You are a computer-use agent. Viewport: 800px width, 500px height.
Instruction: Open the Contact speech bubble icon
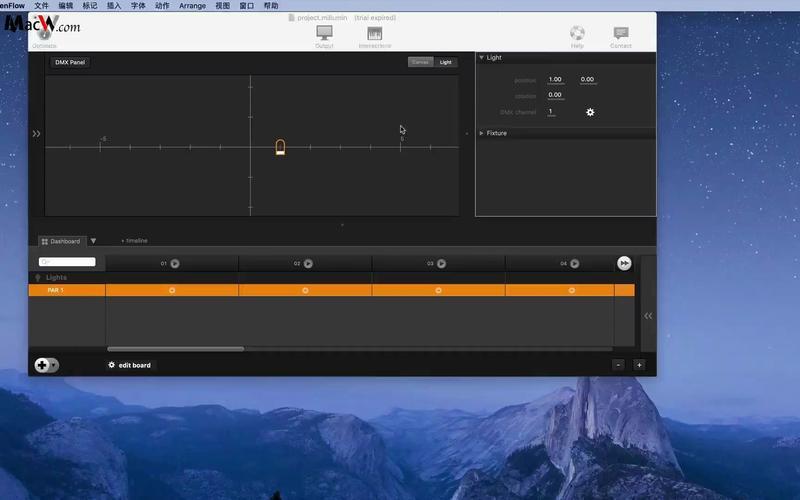point(621,33)
